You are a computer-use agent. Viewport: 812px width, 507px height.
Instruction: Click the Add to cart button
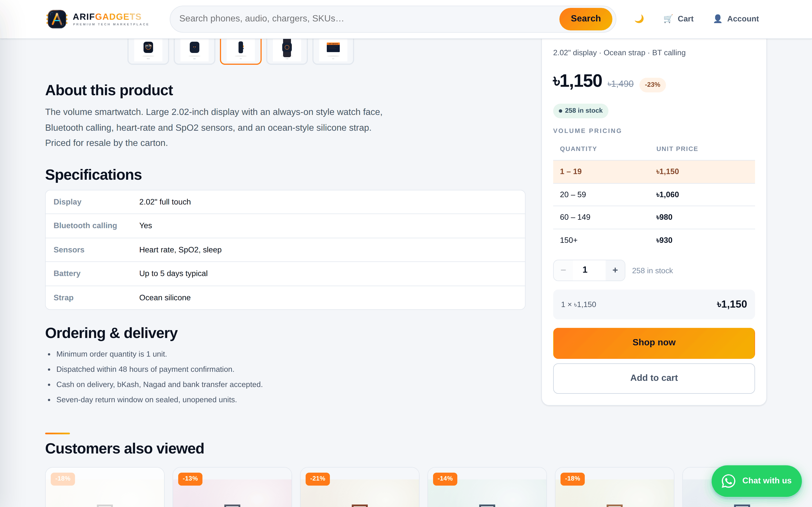(654, 378)
